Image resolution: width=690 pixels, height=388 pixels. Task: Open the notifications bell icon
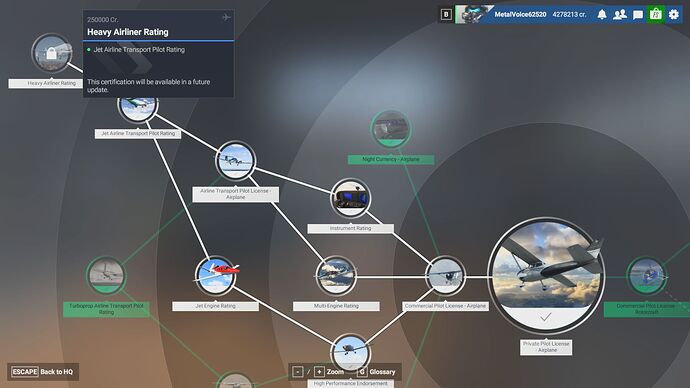[x=602, y=15]
